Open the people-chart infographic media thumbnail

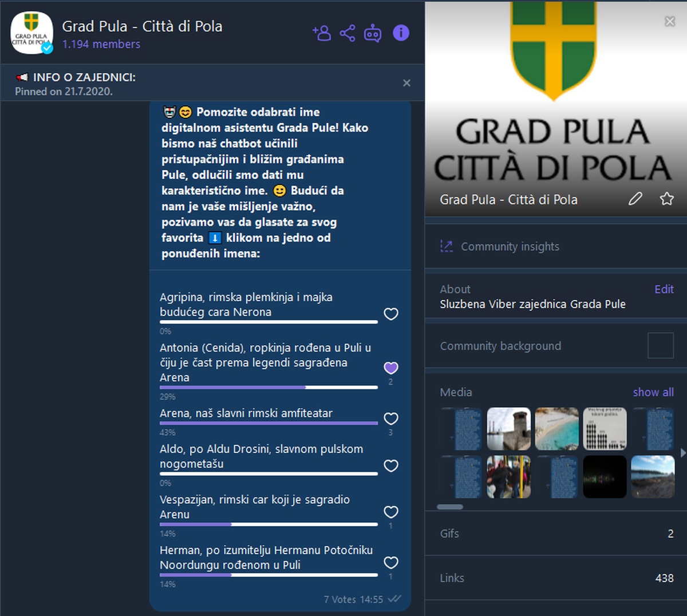(x=605, y=429)
